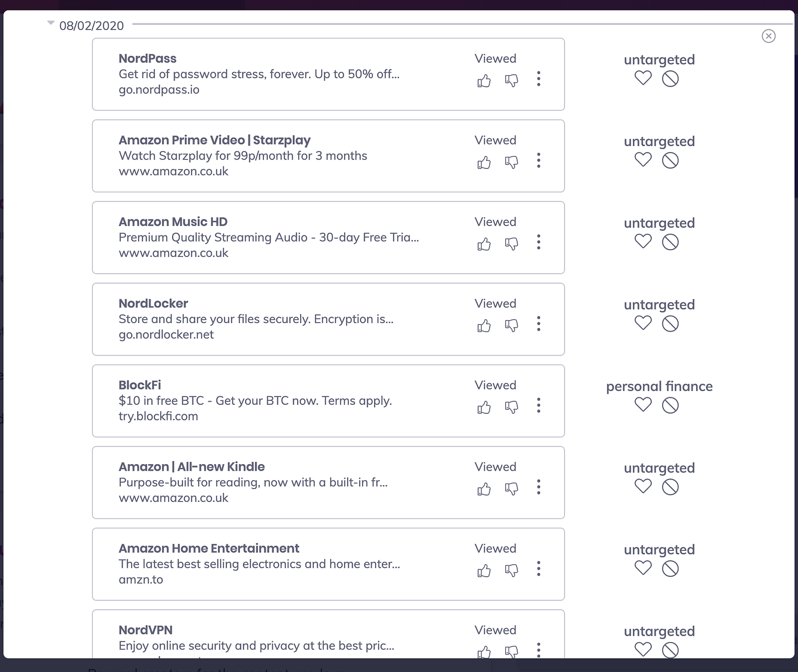Block the untargeted category beside NordPass
798x672 pixels.
pyautogui.click(x=670, y=78)
